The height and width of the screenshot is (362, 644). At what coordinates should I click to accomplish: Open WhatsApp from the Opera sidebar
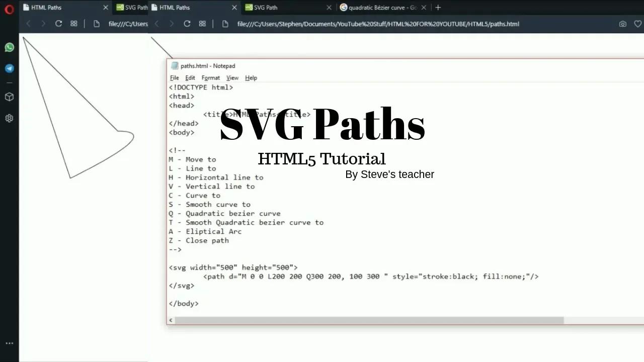(x=9, y=47)
